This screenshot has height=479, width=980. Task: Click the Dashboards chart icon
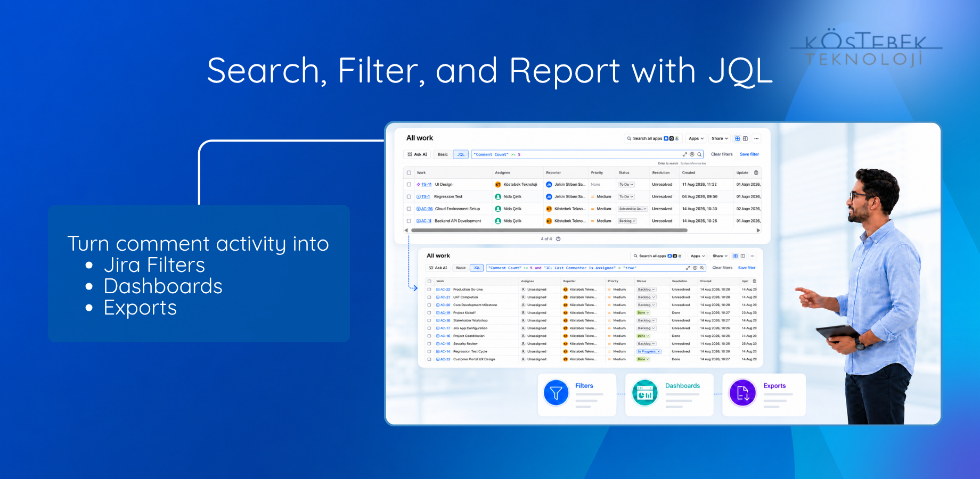tap(645, 393)
